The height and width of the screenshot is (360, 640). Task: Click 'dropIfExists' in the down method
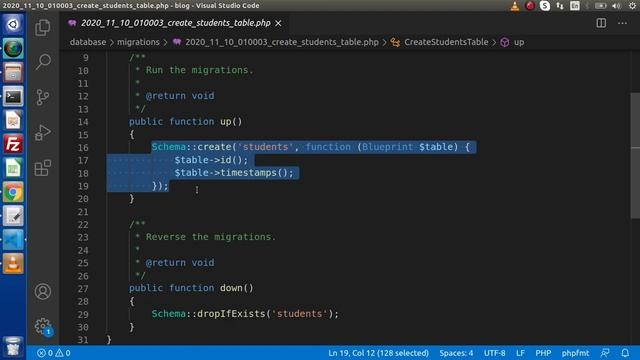pyautogui.click(x=231, y=314)
